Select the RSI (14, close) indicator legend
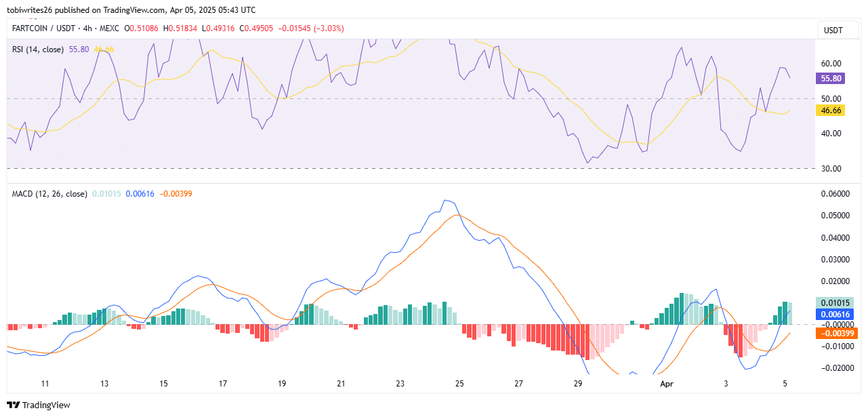Image resolution: width=868 pixels, height=417 pixels. pyautogui.click(x=38, y=49)
